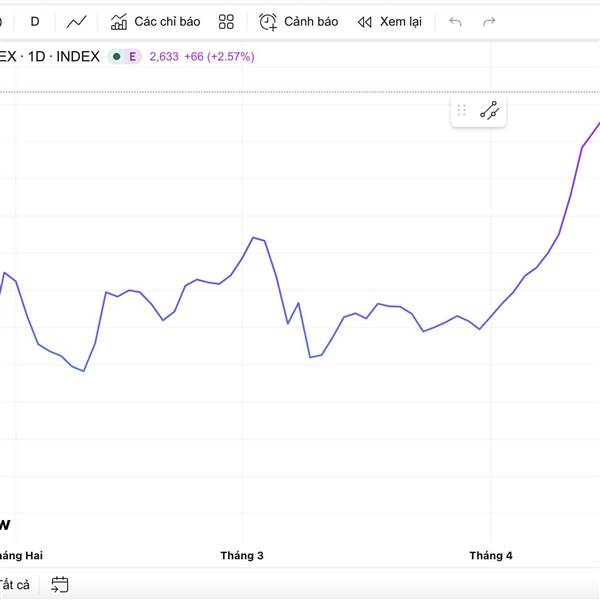Viewport: 600px width, 600px height.
Task: Click the Tháng 4 time axis label
Action: tap(491, 555)
